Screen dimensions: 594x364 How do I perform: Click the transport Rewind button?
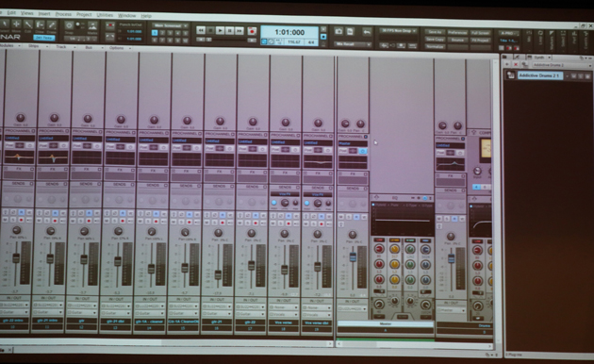pyautogui.click(x=201, y=30)
